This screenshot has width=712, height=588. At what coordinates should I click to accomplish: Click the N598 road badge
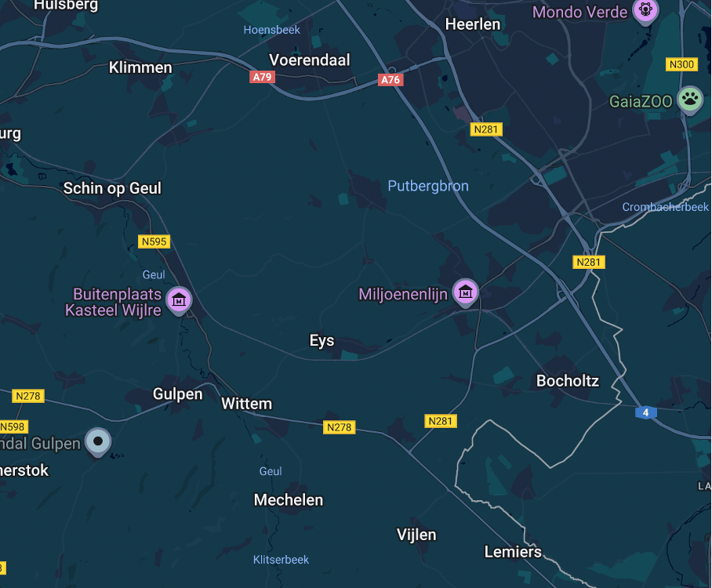click(x=13, y=426)
